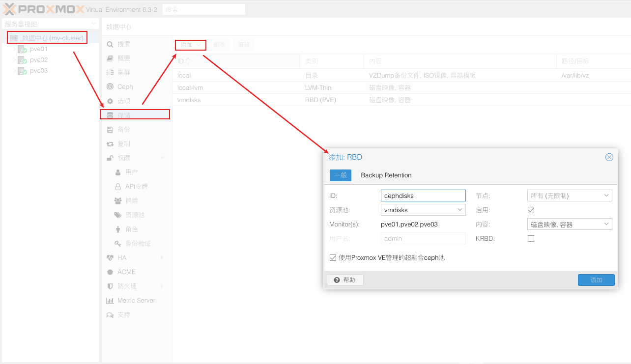Screen dimensions: 631x364
Task: Switch to the 一般 tab
Action: coord(341,175)
